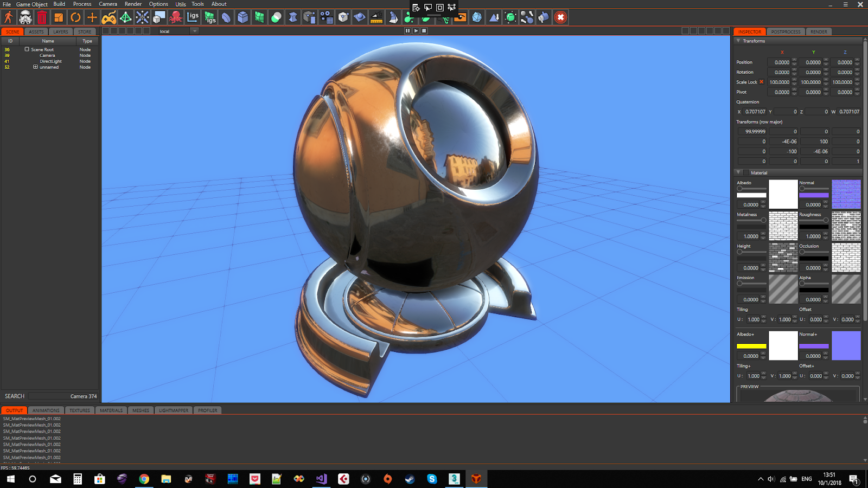Collapse the Transforms section
Viewport: 868px width, 488px height.
click(x=738, y=41)
